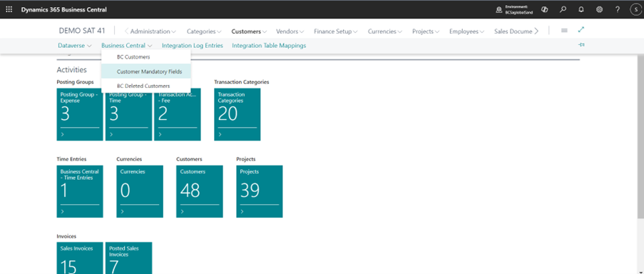Expand the Employees menu

tap(467, 31)
